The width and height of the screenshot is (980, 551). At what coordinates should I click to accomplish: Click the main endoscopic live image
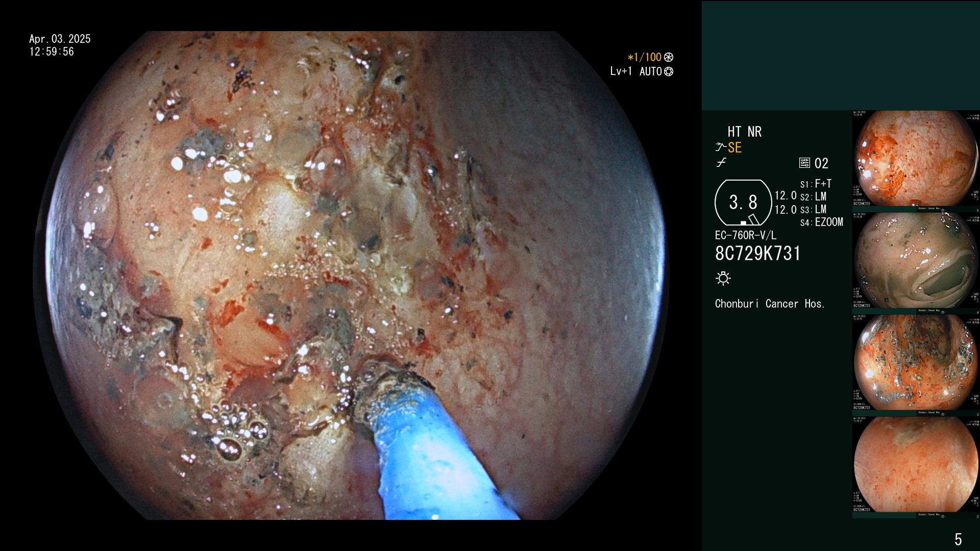(351, 275)
